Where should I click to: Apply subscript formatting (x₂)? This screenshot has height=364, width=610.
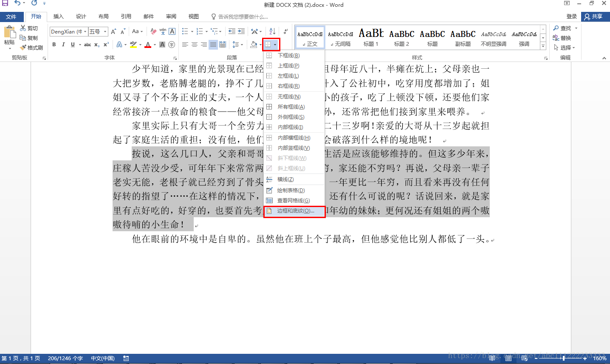pos(97,45)
